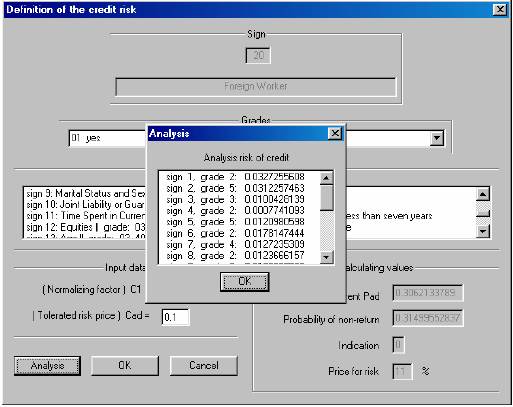Click Analysis list scroll down arrow

326,257
